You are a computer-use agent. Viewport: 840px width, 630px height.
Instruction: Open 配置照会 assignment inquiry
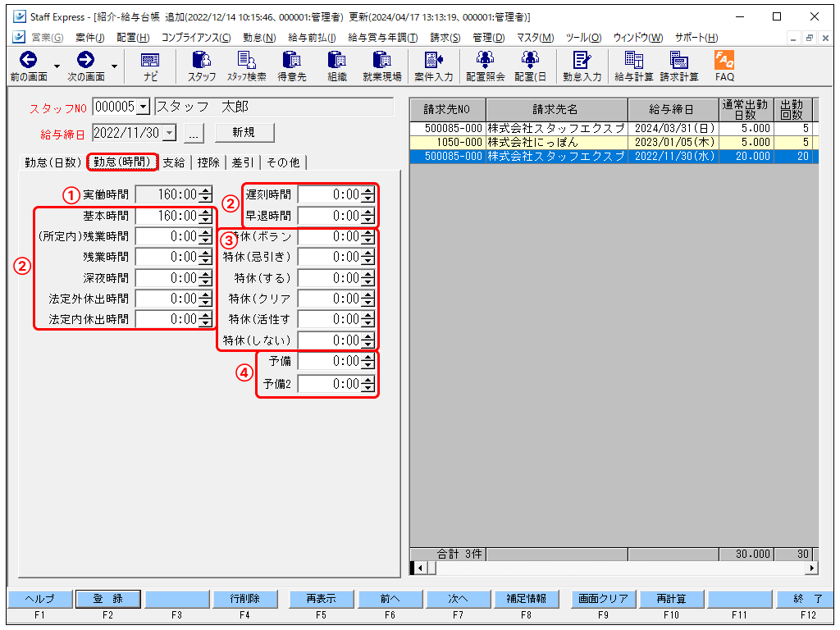484,66
